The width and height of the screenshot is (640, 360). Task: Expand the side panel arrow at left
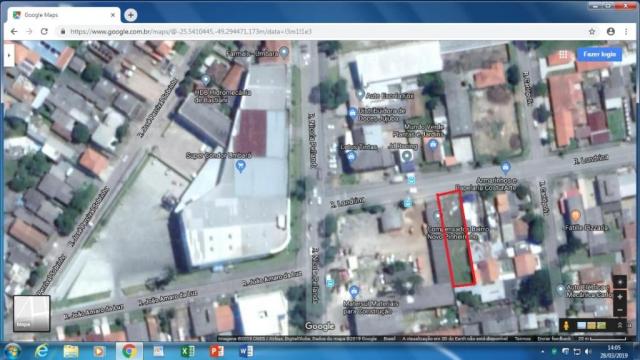point(9,55)
